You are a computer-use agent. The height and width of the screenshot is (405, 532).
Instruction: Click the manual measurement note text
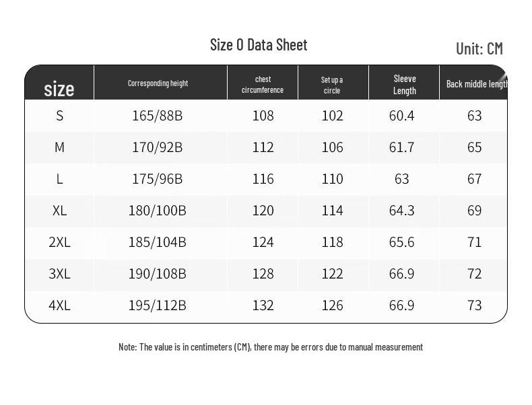271,347
